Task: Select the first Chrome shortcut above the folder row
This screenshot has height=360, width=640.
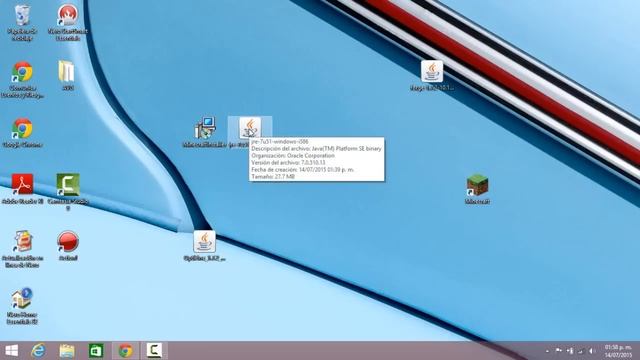Action: [x=22, y=73]
